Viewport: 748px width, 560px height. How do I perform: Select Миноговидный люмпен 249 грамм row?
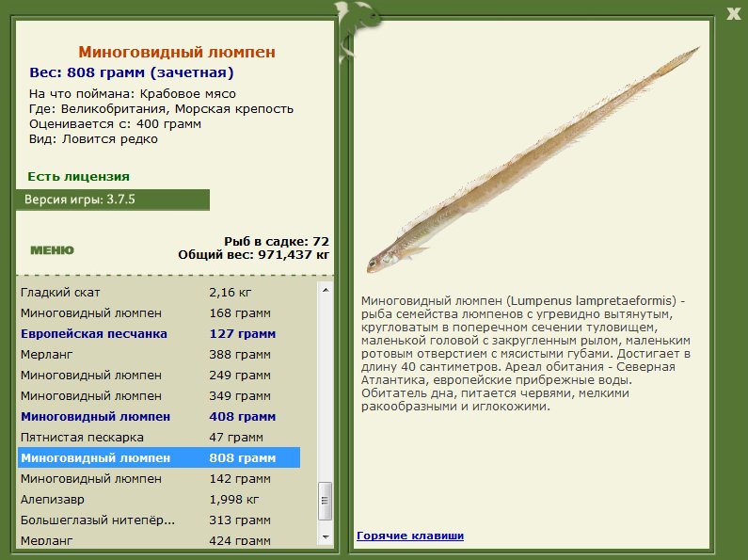click(159, 375)
